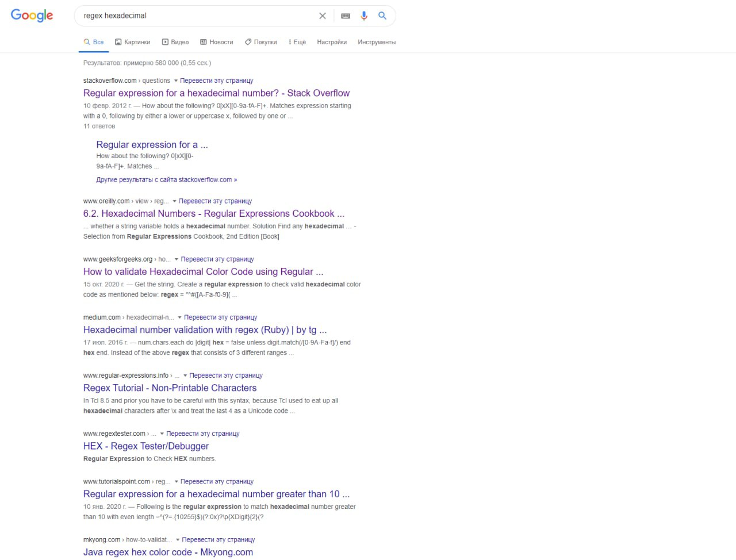The image size is (736, 560).
Task: Switch to the 'Покупки' tab
Action: [261, 42]
